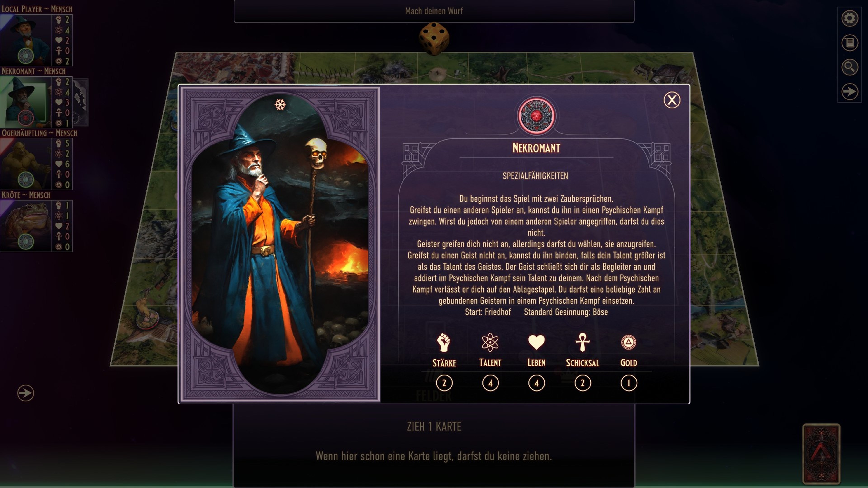The image size is (868, 488).
Task: Click the red card deck
Action: tap(821, 454)
